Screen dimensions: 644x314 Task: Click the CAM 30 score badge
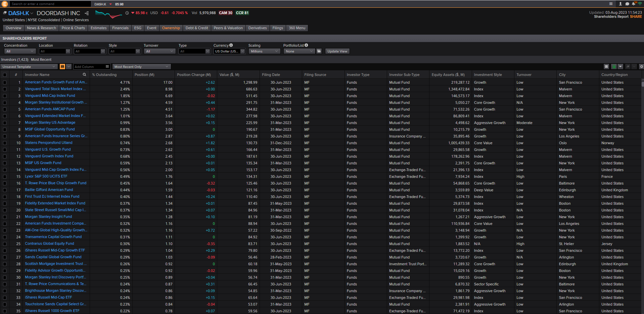tap(226, 13)
